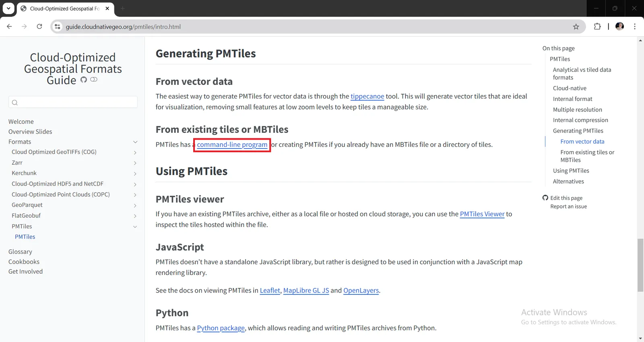Open the Chrome three-dot menu
The height and width of the screenshot is (342, 644).
(635, 27)
